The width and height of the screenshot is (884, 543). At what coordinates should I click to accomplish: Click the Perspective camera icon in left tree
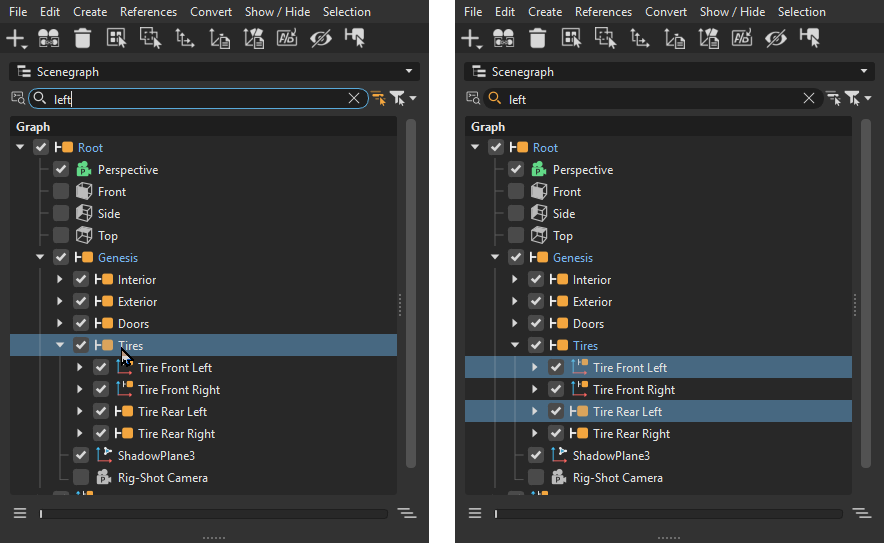point(84,169)
